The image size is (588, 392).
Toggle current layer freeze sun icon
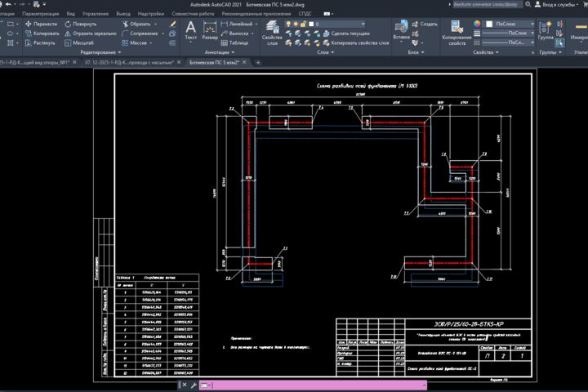[x=296, y=24]
